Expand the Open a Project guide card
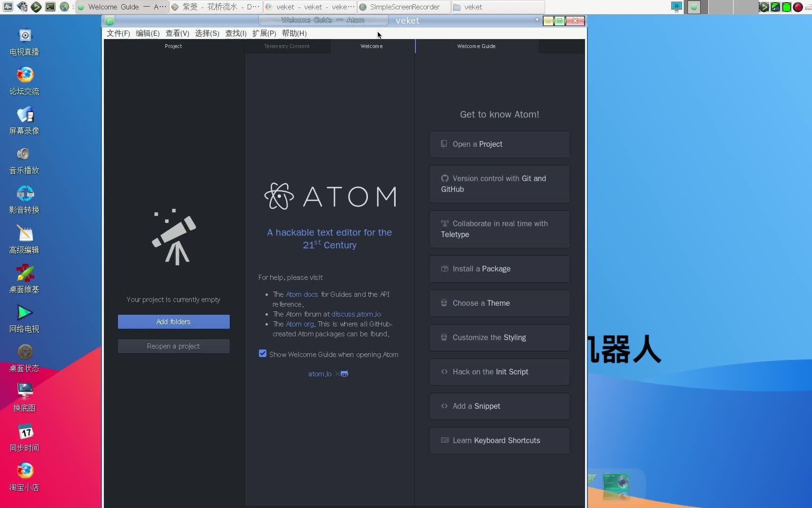This screenshot has height=508, width=812. tap(500, 144)
